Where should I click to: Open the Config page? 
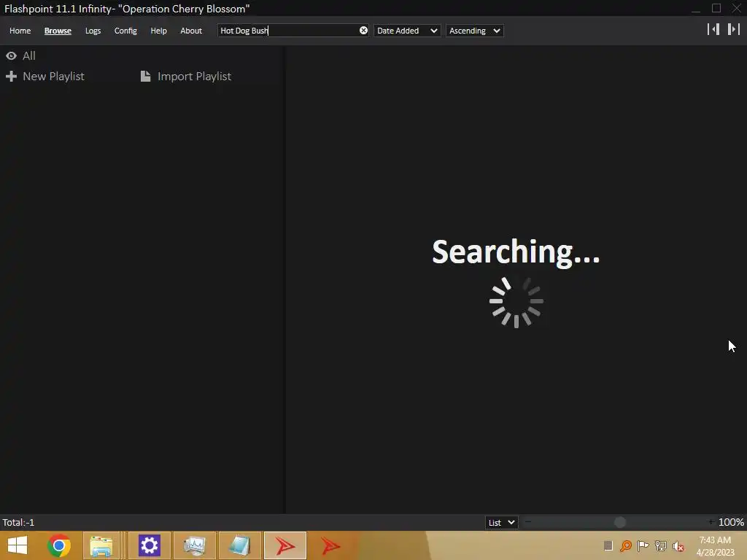click(125, 31)
